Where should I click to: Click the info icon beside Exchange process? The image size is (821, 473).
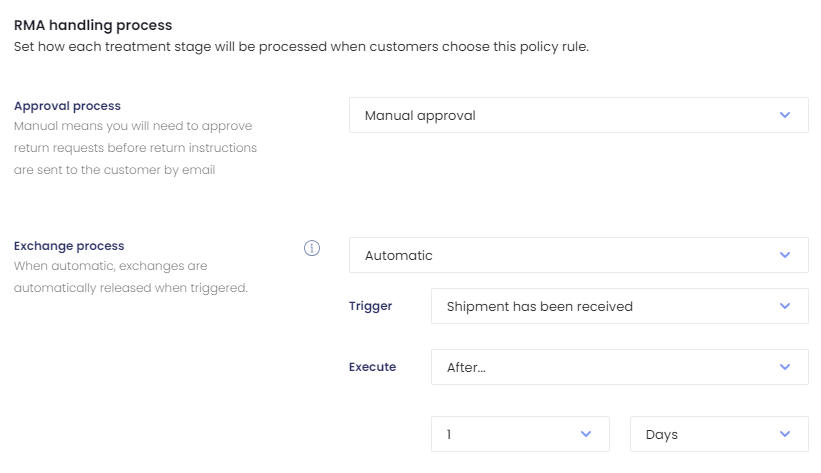tap(312, 248)
